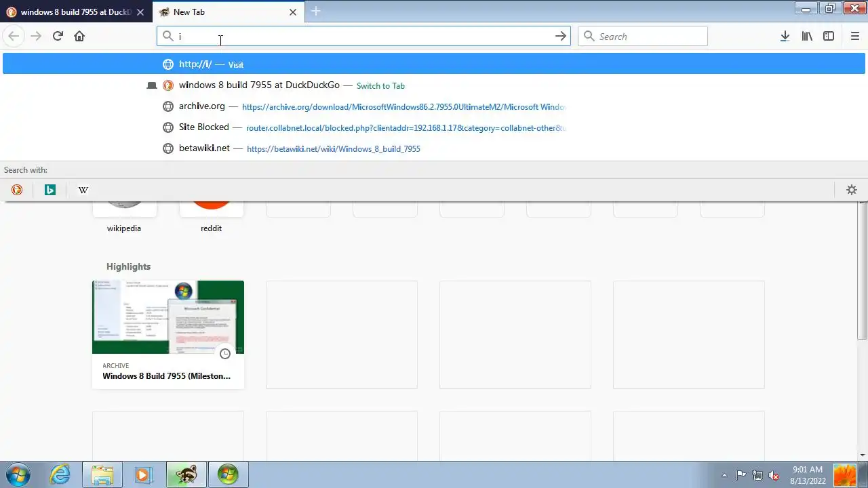Show hidden tray icons arrow
The height and width of the screenshot is (488, 868).
tap(724, 475)
